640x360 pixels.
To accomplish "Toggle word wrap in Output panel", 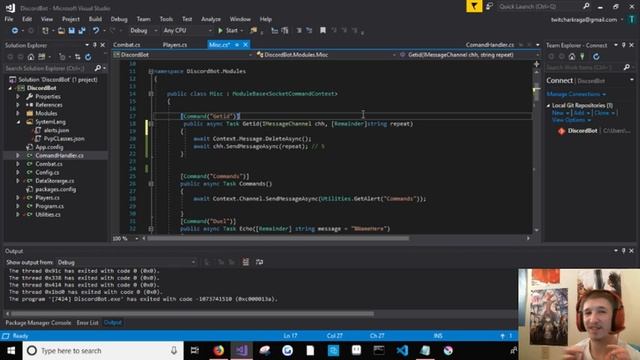I will [260, 262].
